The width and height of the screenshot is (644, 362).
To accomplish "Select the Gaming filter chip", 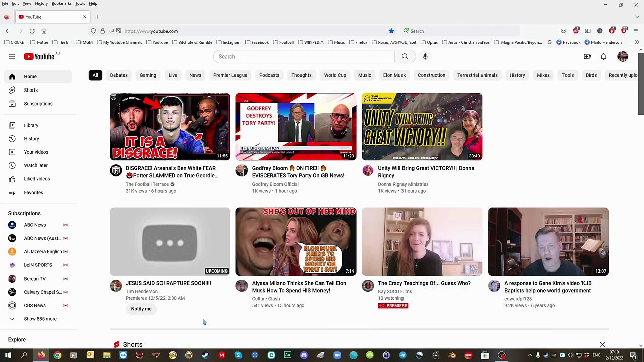I will coord(148,75).
